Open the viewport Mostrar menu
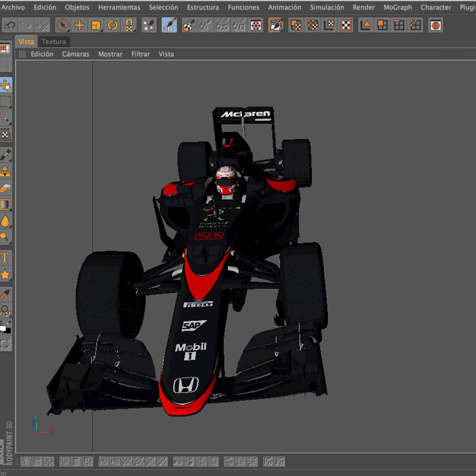Screen dimensions: 476x476 110,54
